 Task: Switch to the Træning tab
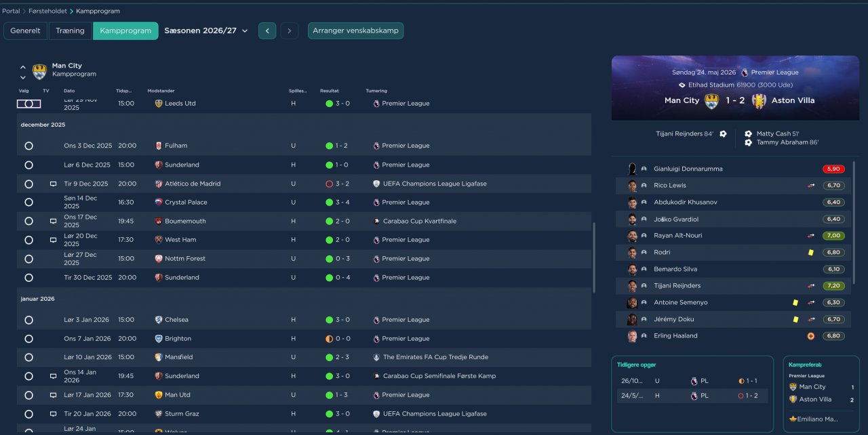coord(70,30)
